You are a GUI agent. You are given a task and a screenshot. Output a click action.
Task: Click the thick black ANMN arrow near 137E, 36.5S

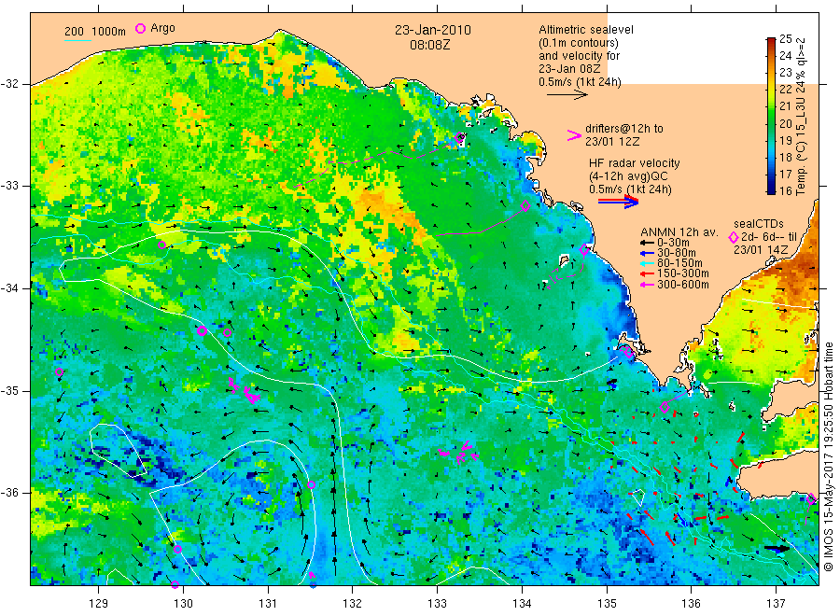pos(777,549)
